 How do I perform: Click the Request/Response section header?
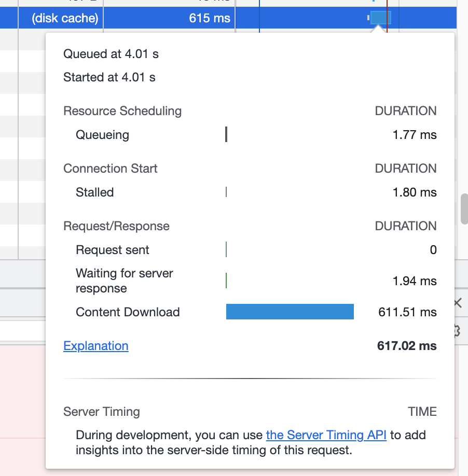(x=116, y=226)
